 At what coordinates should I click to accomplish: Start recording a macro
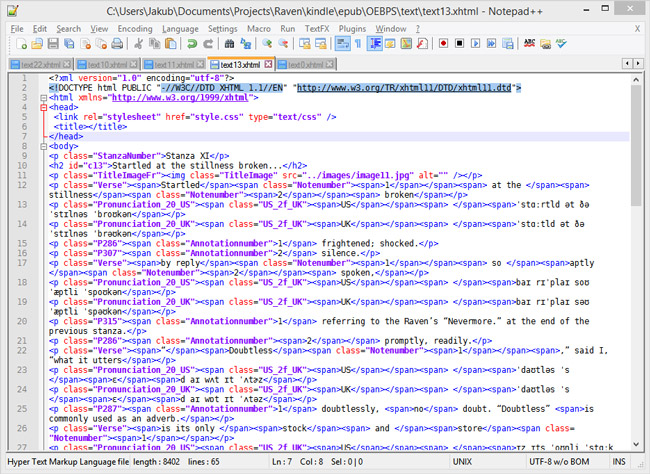tap(443, 44)
